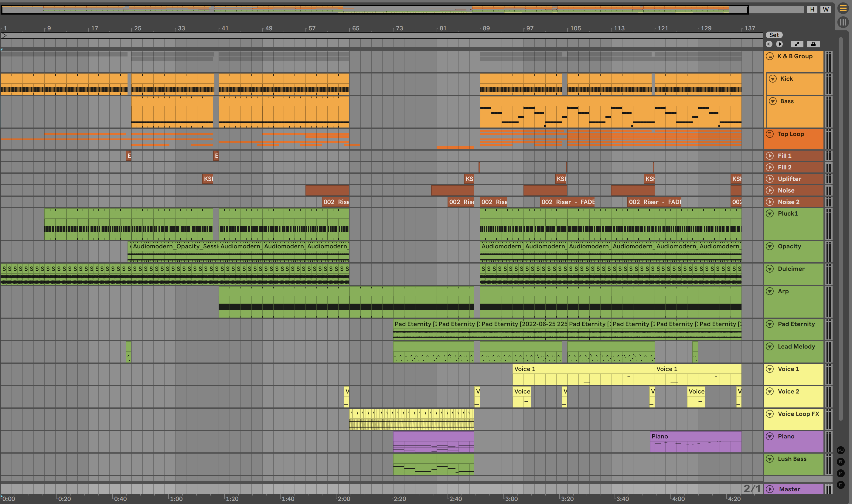Click the Lock Envelopes padlock icon
852x504 pixels.
point(813,44)
